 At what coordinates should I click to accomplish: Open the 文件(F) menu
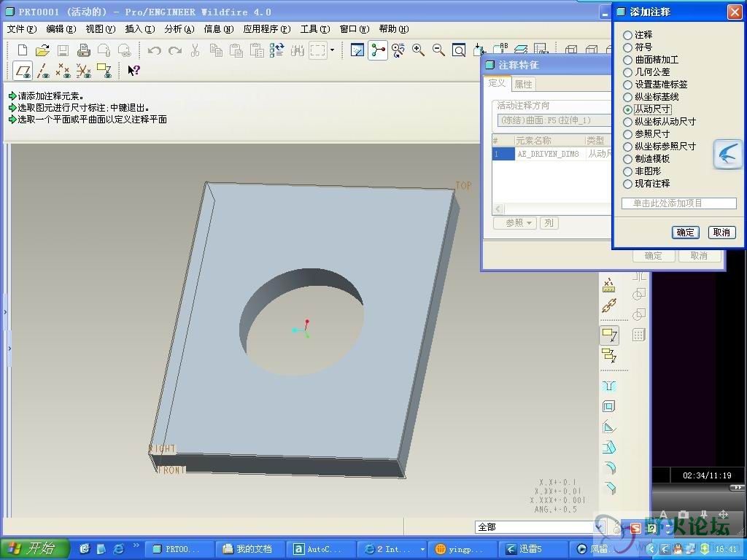click(x=21, y=29)
